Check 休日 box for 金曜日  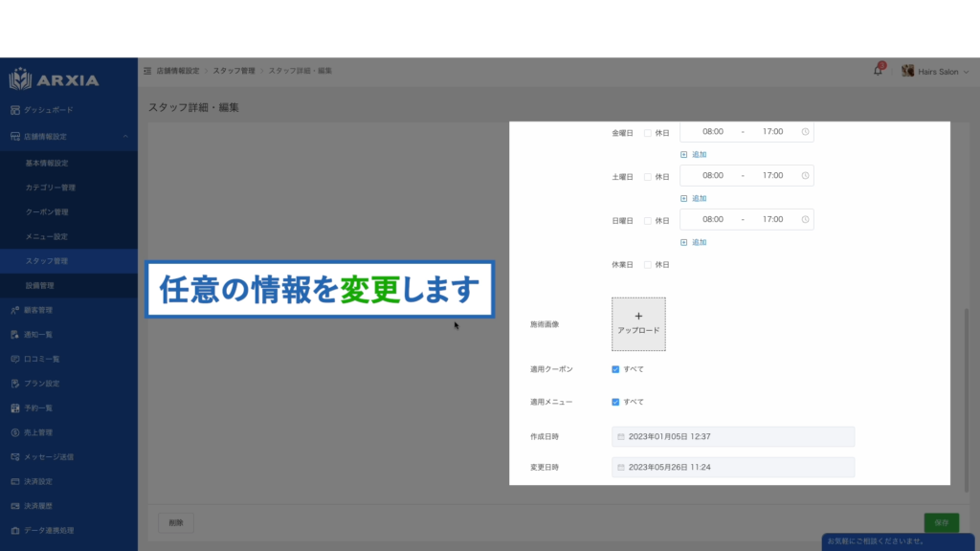pos(648,133)
